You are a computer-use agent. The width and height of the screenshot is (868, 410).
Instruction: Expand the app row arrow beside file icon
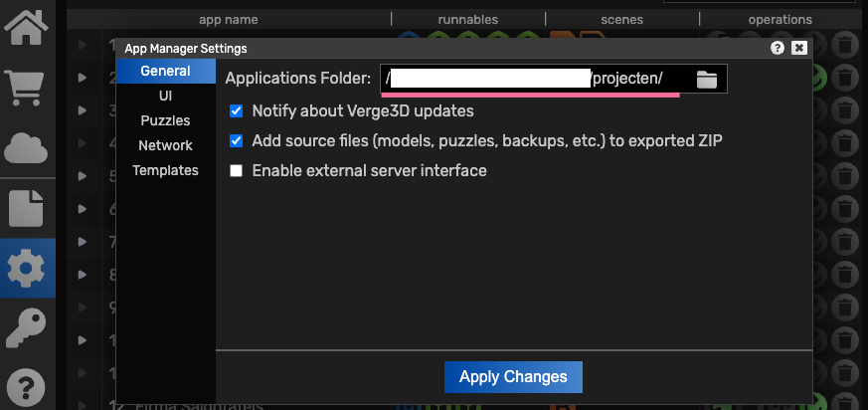pyautogui.click(x=84, y=209)
